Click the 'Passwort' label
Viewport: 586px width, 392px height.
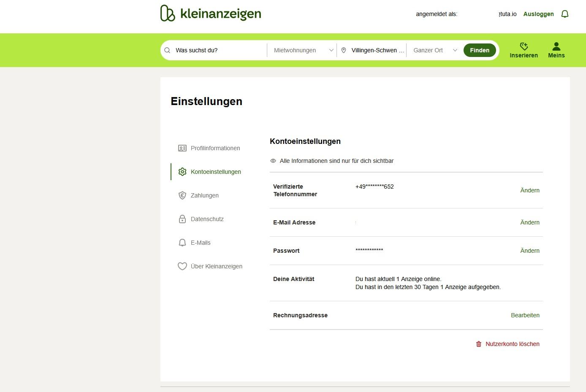pyautogui.click(x=286, y=251)
